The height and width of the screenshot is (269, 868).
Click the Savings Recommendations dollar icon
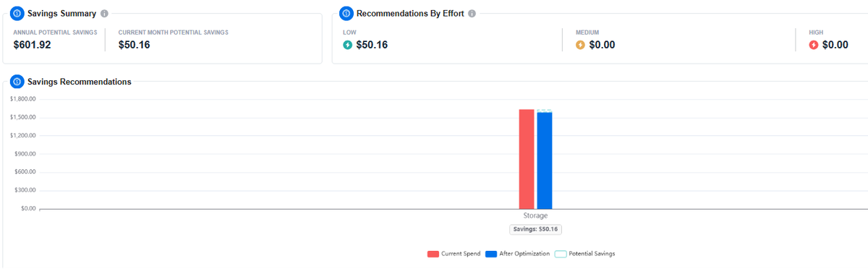pyautogui.click(x=17, y=82)
